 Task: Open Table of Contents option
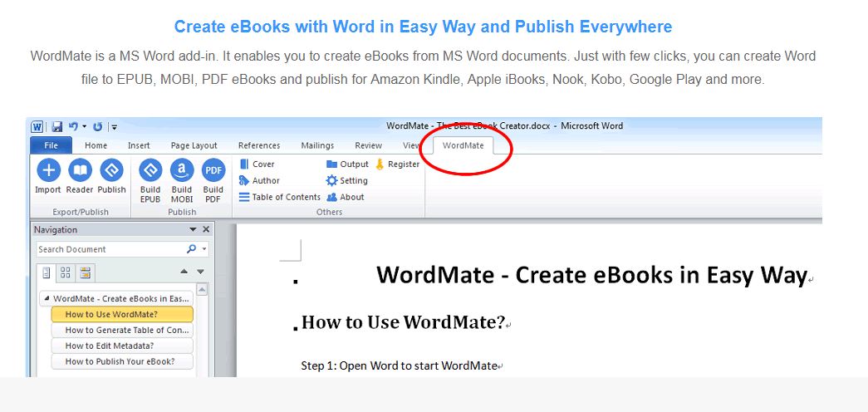point(280,197)
